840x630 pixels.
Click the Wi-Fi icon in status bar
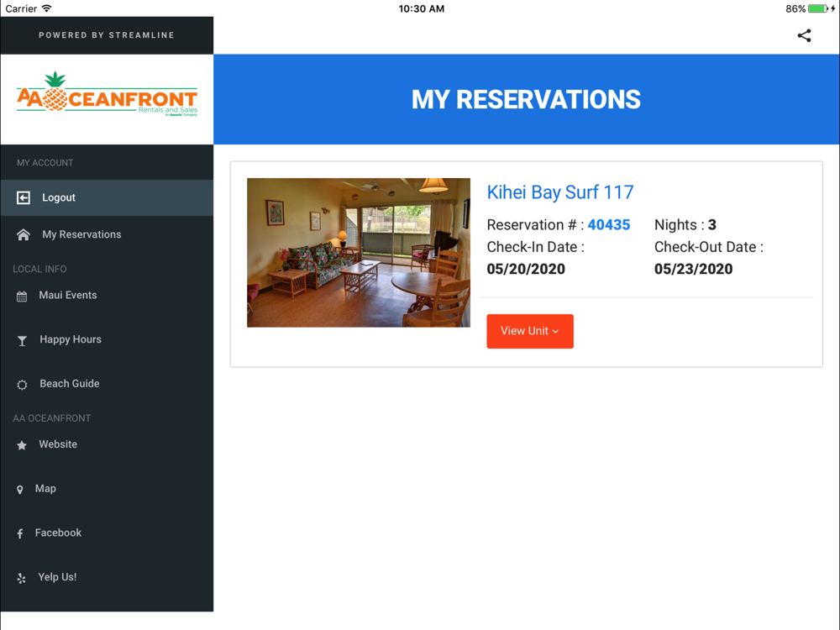[x=46, y=8]
